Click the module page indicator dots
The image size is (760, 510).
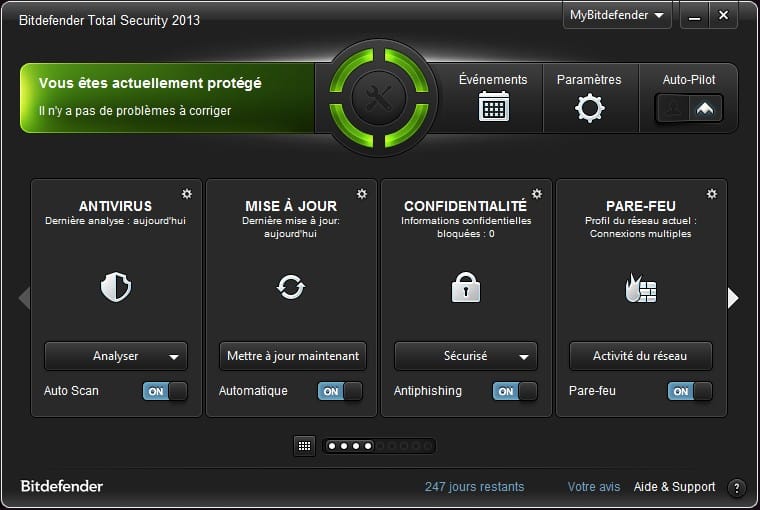pos(379,446)
